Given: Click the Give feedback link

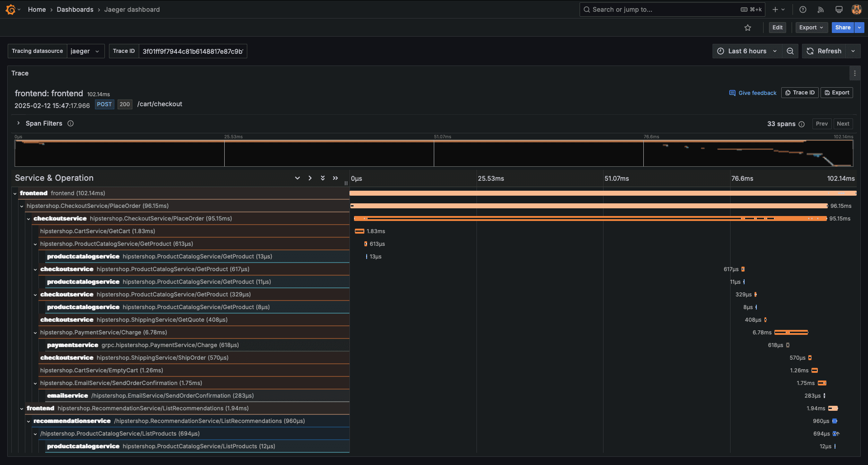Looking at the screenshot, I should pos(753,93).
